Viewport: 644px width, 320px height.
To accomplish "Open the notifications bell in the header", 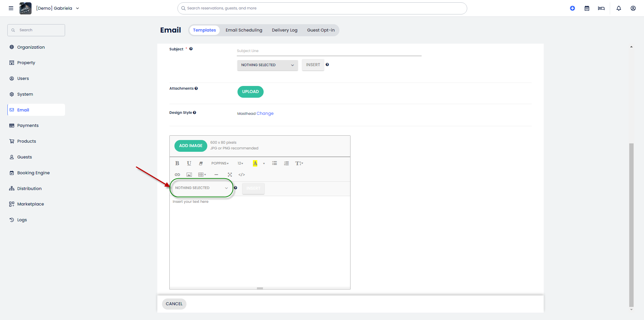I will tap(619, 8).
